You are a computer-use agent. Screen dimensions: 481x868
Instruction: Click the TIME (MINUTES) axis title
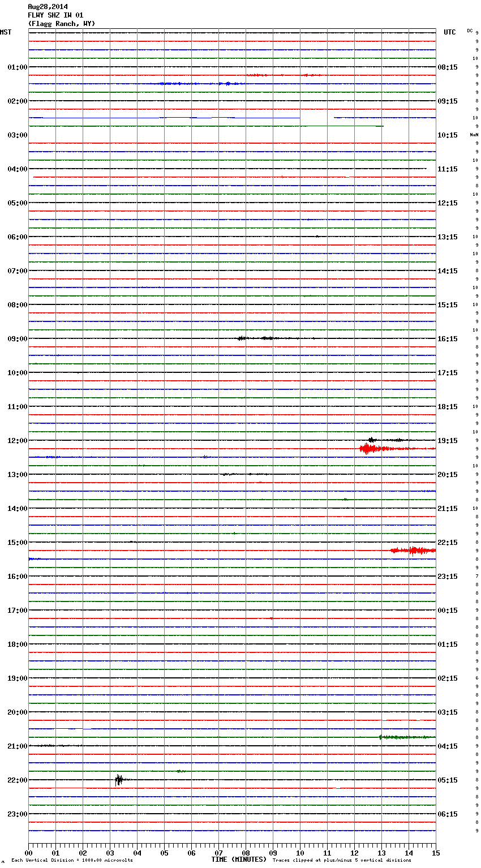(x=239, y=860)
